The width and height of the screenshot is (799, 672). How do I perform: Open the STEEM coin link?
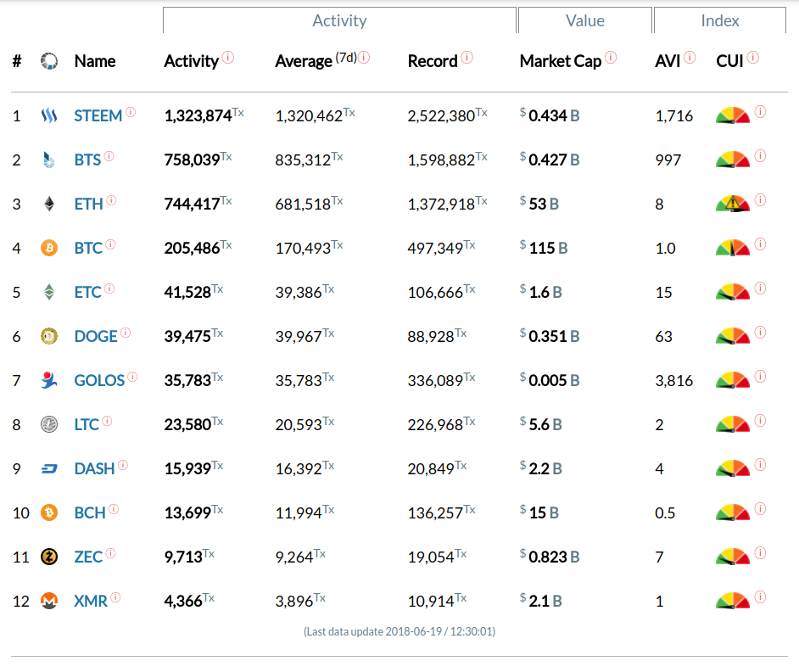click(98, 116)
